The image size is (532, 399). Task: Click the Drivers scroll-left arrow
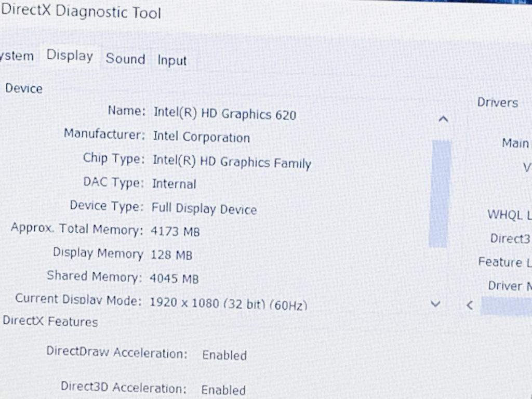point(470,305)
